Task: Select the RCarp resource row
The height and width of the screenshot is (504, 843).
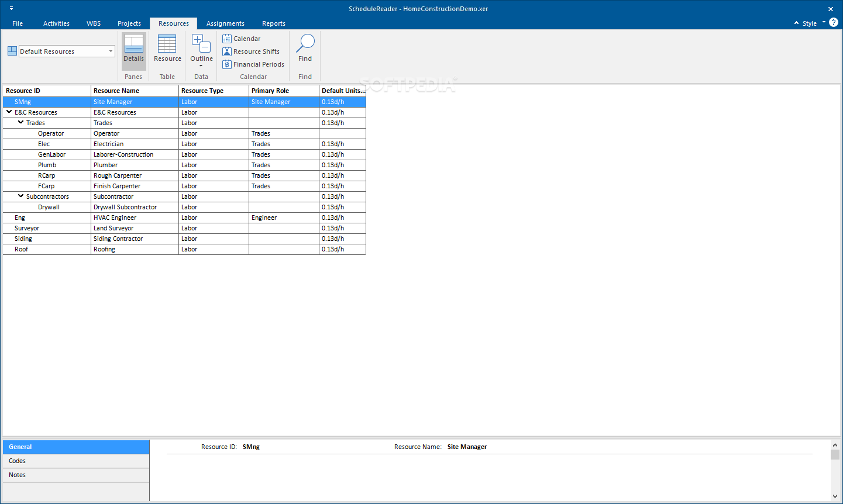Action: click(x=184, y=175)
